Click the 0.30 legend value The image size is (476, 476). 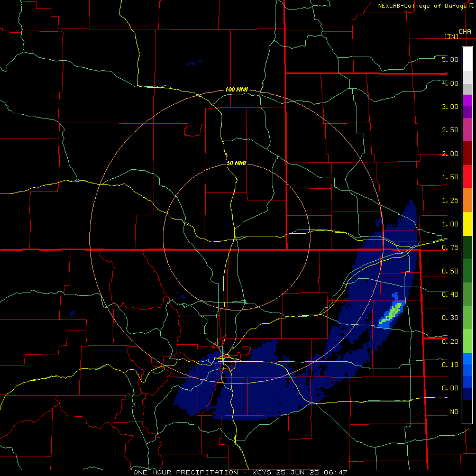[450, 318]
